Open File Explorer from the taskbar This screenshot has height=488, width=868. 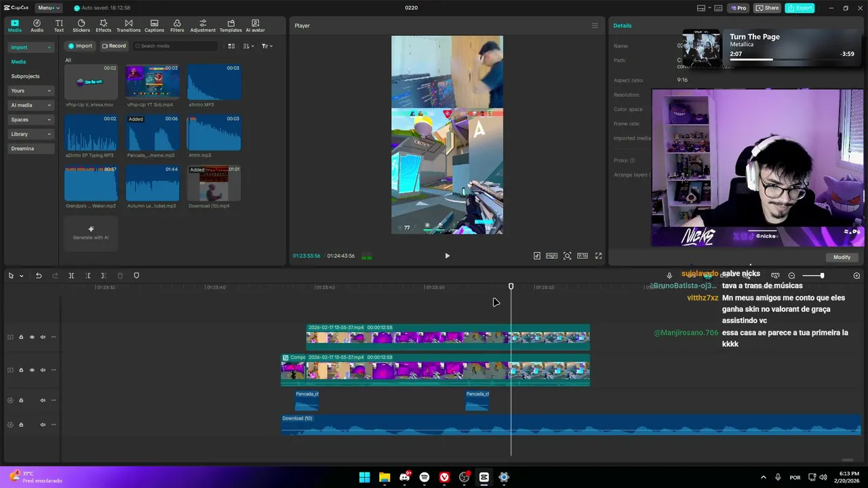(384, 477)
